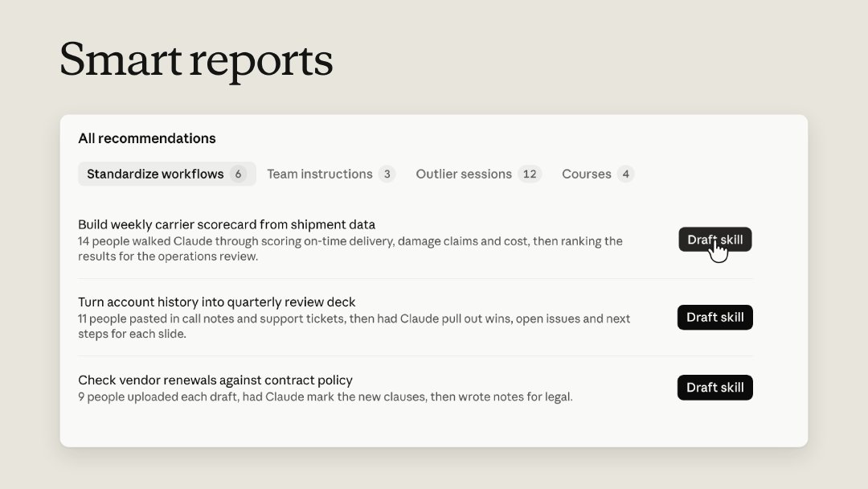
Task: Open the Outlier sessions tab
Action: (478, 174)
